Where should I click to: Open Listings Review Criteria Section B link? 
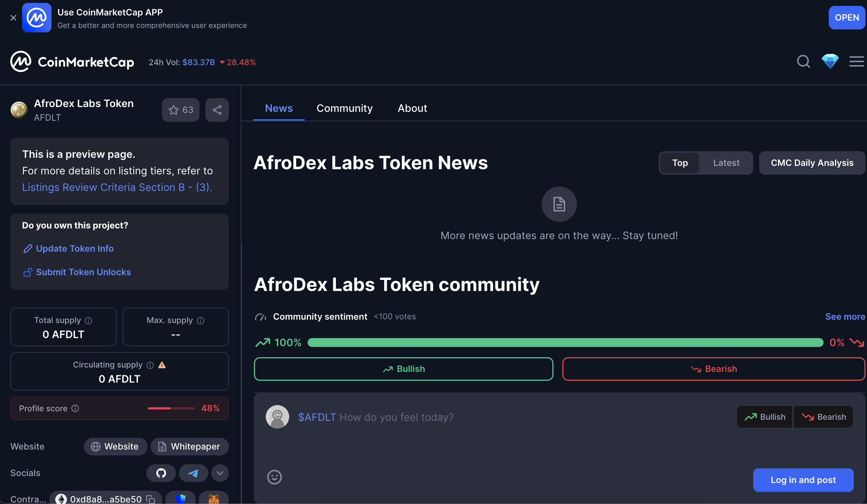coord(117,187)
